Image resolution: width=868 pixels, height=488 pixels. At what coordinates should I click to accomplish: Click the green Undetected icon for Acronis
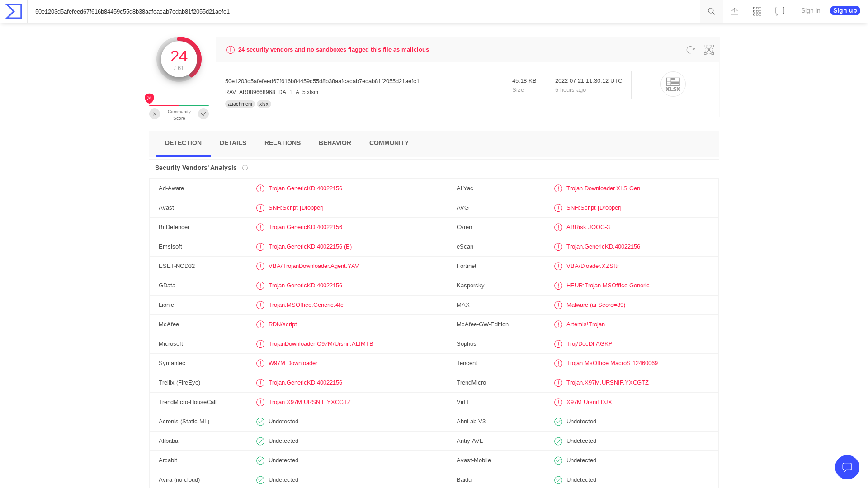coord(260,422)
